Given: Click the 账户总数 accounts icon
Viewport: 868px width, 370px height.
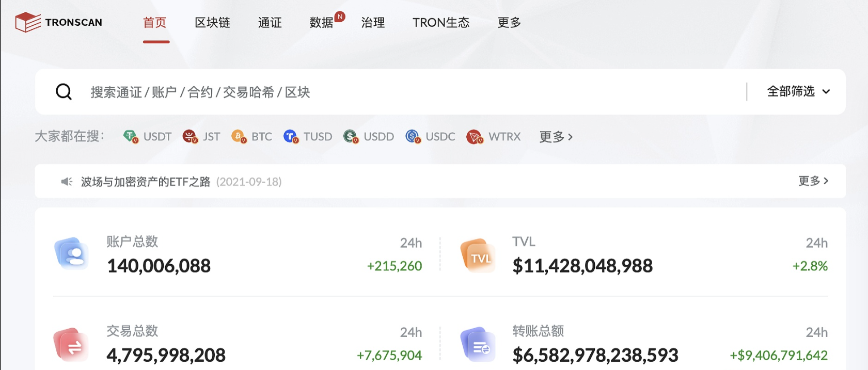Looking at the screenshot, I should pos(72,254).
